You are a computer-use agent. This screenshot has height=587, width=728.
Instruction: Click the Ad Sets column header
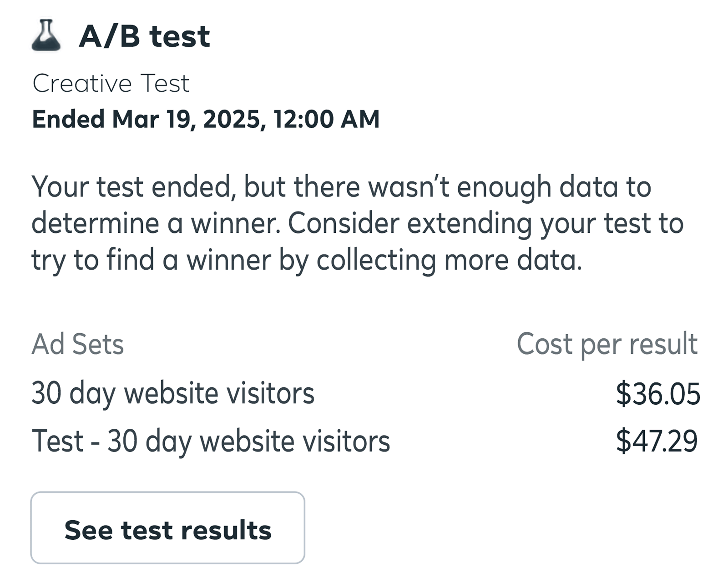click(78, 346)
